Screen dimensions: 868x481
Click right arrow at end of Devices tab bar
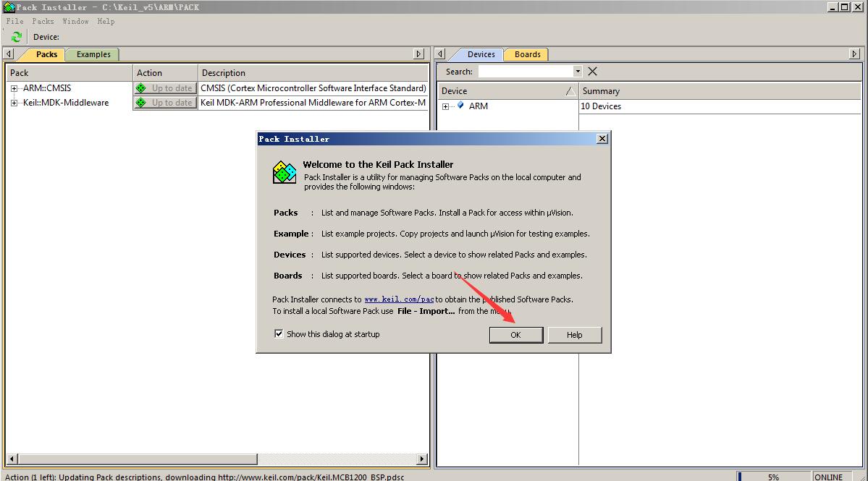[x=855, y=54]
